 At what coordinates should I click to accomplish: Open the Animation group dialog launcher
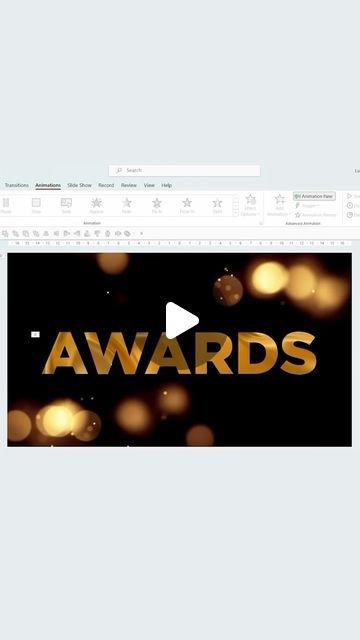click(x=260, y=223)
